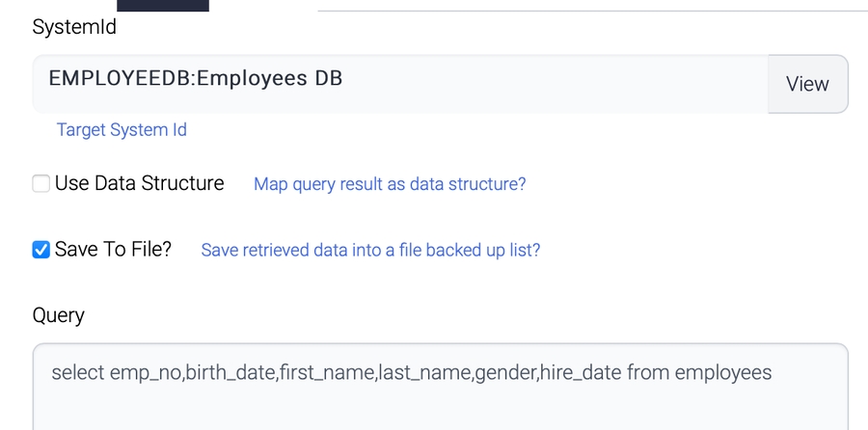The width and height of the screenshot is (868, 430).
Task: Click the Query field label
Action: click(x=59, y=315)
